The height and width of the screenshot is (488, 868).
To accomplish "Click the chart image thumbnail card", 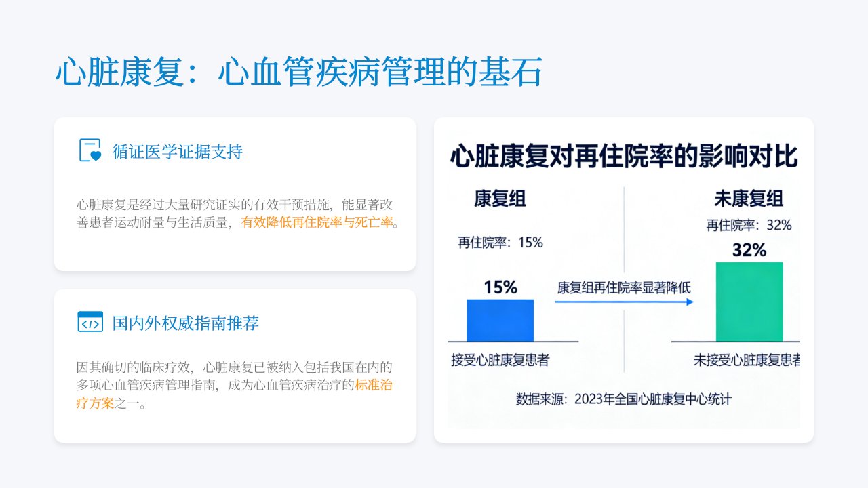I will pyautogui.click(x=624, y=280).
